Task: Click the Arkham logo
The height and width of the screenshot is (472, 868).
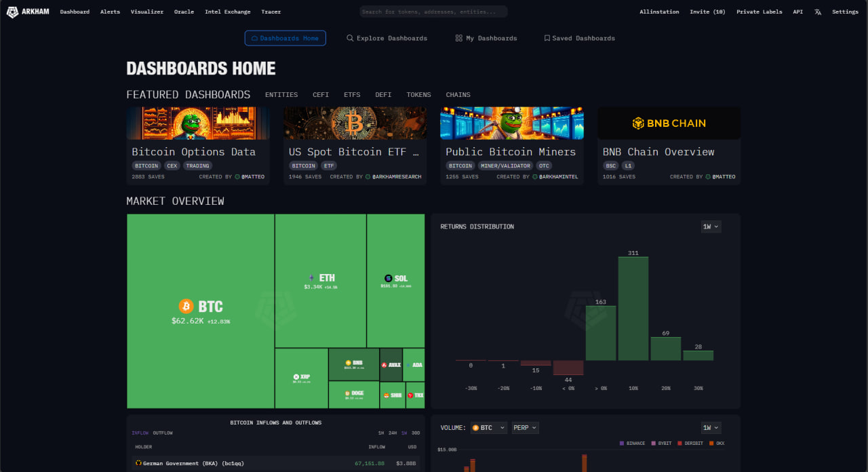Action: tap(28, 12)
